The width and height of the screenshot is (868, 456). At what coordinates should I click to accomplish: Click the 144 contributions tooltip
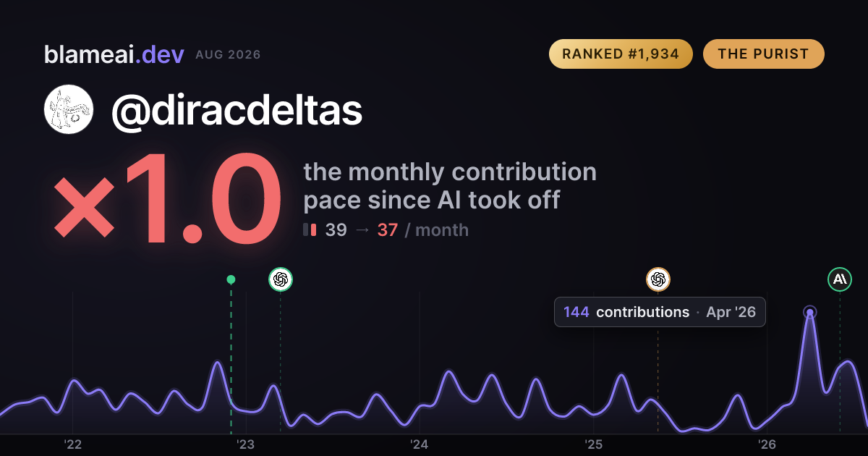click(660, 312)
